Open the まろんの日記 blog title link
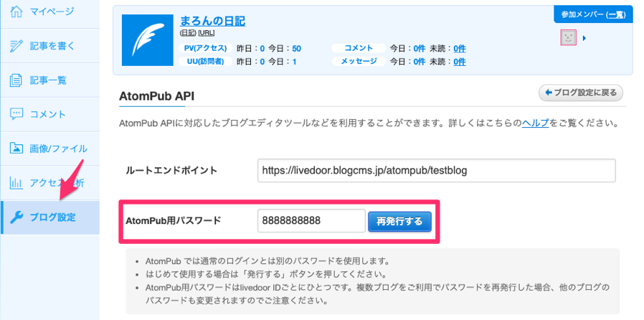The height and width of the screenshot is (320, 644). point(213,21)
